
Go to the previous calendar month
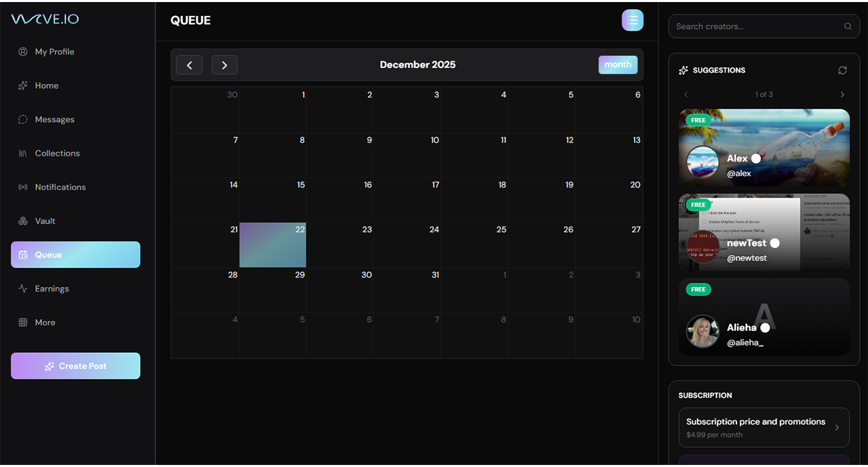click(x=190, y=65)
